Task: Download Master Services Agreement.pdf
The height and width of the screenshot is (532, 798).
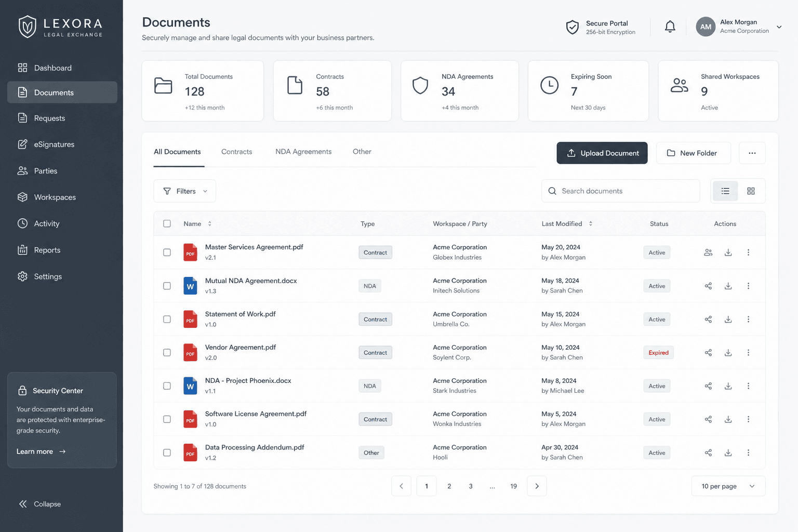Action: pyautogui.click(x=728, y=252)
